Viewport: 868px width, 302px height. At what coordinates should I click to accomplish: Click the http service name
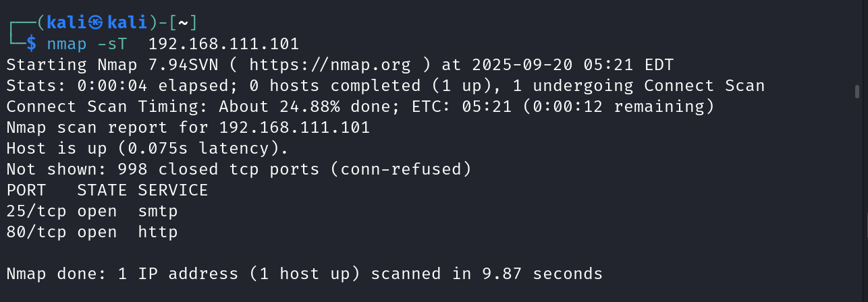tap(158, 232)
